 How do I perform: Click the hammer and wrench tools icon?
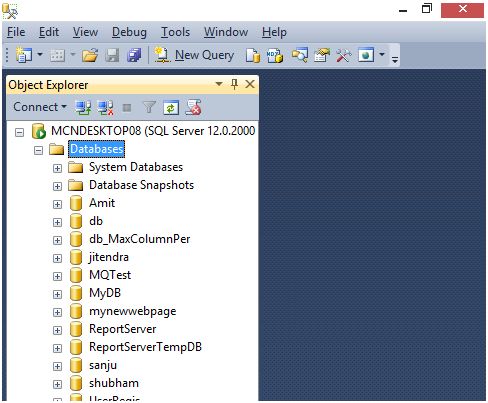(344, 55)
